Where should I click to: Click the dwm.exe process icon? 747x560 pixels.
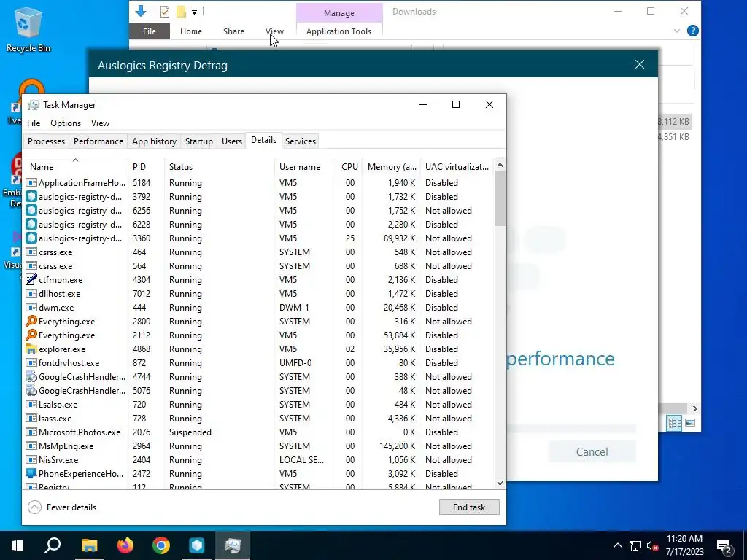(x=31, y=308)
